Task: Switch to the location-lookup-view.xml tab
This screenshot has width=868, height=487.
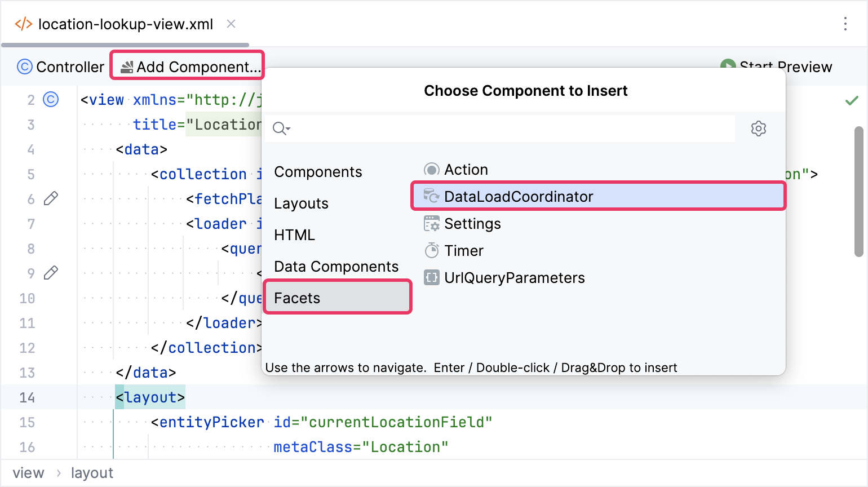Action: click(x=124, y=24)
